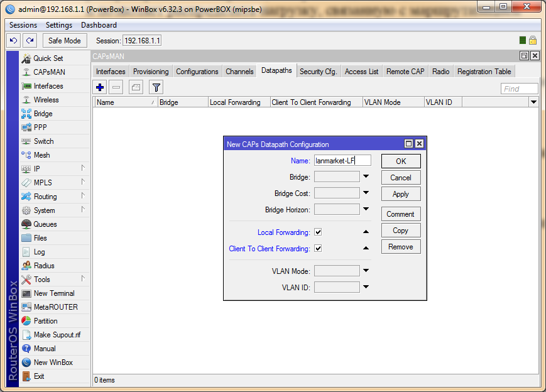Uncheck Client To Client Forwarding checkbox

coord(318,249)
